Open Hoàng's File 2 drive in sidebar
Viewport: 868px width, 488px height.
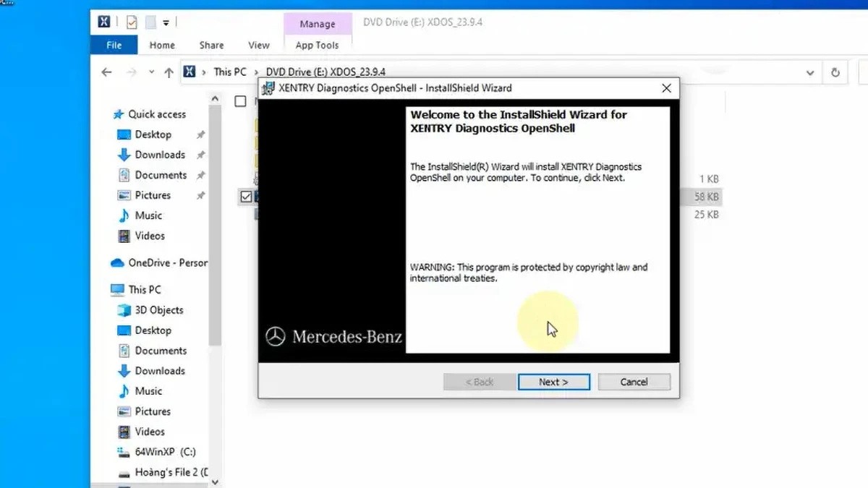[171, 472]
